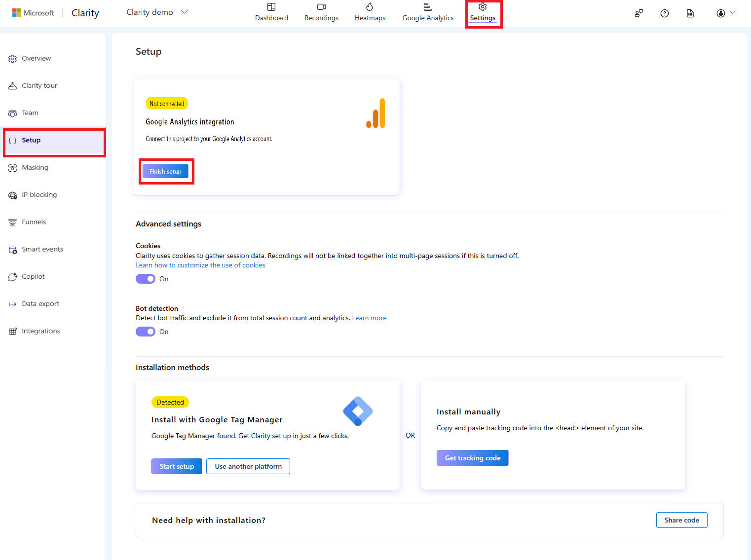Image resolution: width=751 pixels, height=560 pixels.
Task: Click the Integrations grid icon
Action: click(13, 331)
